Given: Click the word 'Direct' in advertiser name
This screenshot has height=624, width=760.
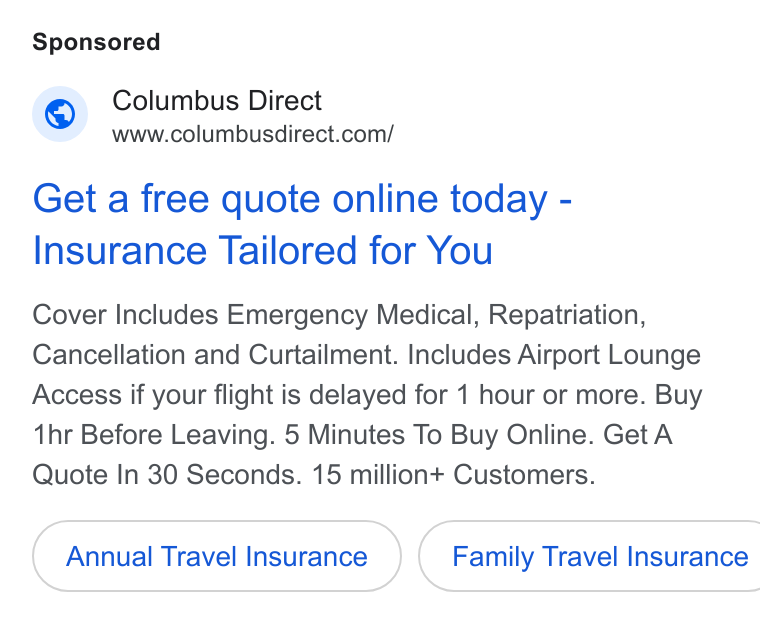Looking at the screenshot, I should click(x=285, y=101).
